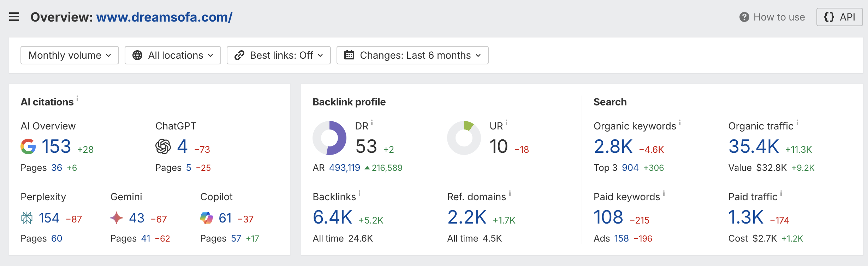Click Organic traffic Value $32.8K text
This screenshot has height=266, width=868.
tap(758, 168)
